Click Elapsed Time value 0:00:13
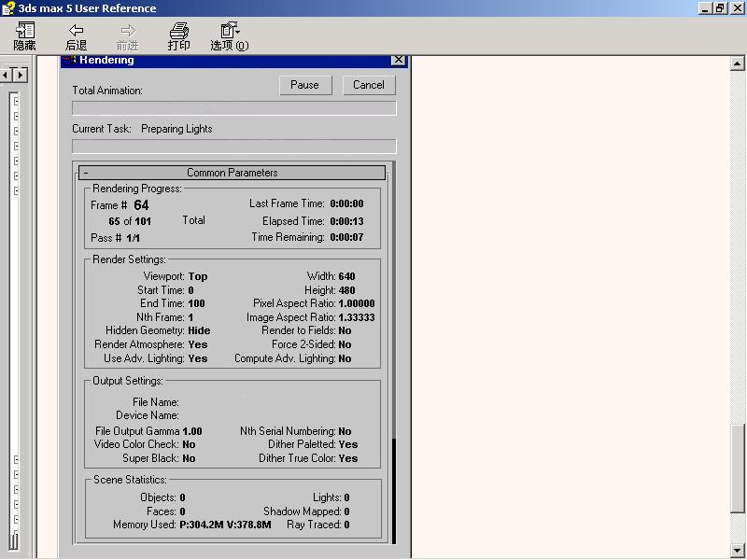The width and height of the screenshot is (747, 560). coord(346,221)
